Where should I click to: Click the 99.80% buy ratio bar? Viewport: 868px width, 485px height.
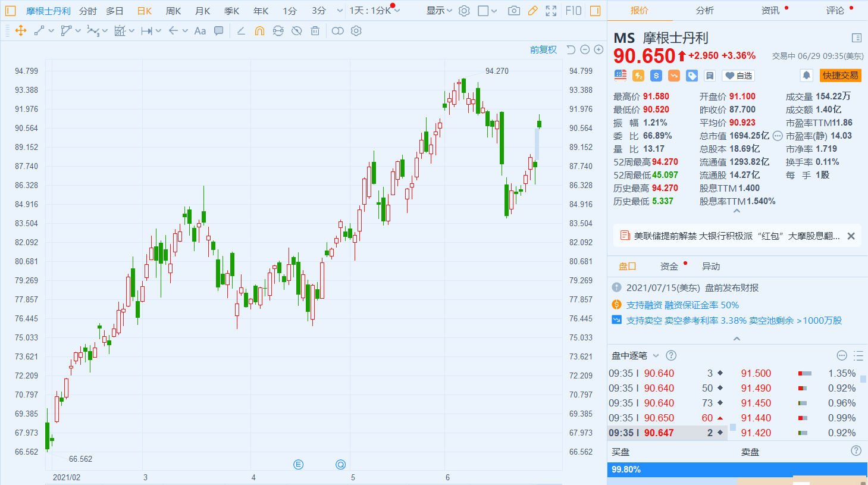coord(738,470)
